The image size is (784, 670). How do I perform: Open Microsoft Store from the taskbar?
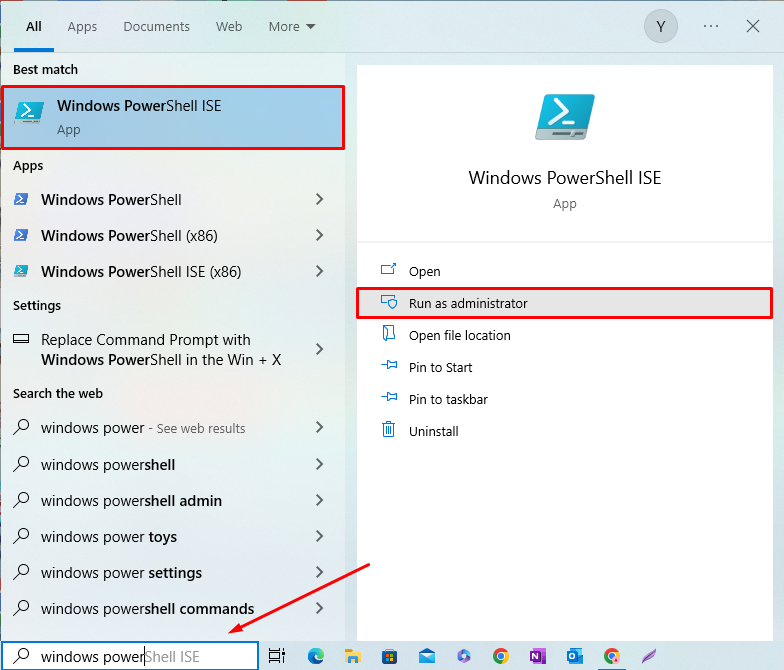390,656
